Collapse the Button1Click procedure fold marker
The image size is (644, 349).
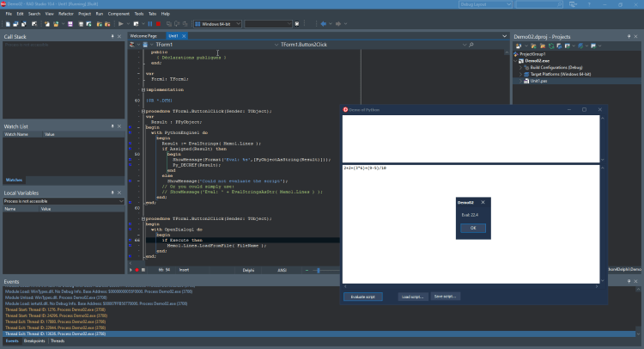143,112
